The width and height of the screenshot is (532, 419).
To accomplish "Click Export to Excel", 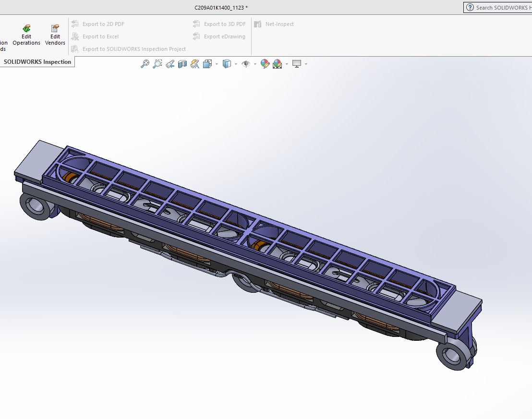I will [x=95, y=36].
